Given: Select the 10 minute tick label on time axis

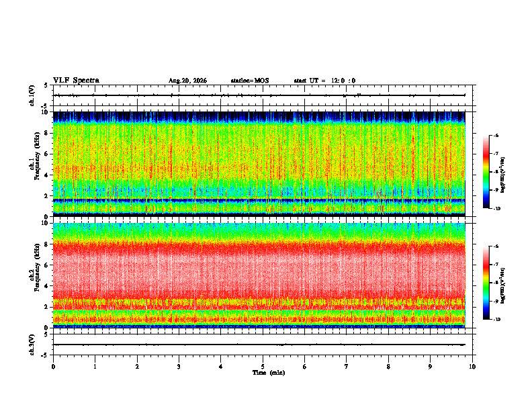Looking at the screenshot, I should coord(472,367).
